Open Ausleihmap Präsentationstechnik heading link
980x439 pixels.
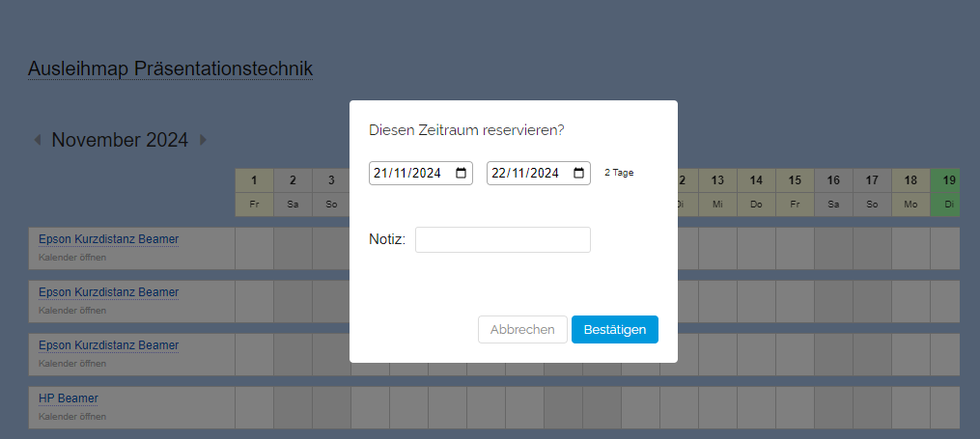pos(170,69)
